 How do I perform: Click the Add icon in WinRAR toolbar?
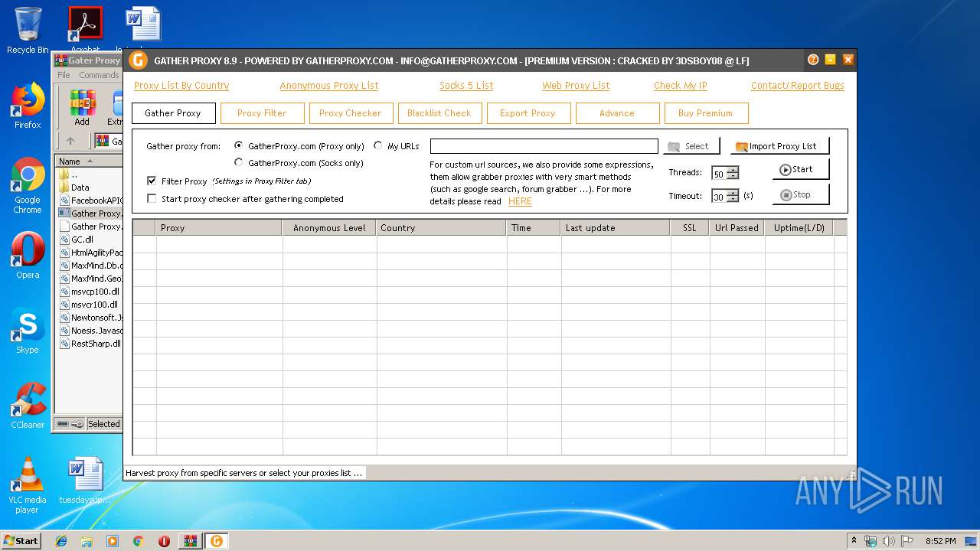pyautogui.click(x=82, y=108)
